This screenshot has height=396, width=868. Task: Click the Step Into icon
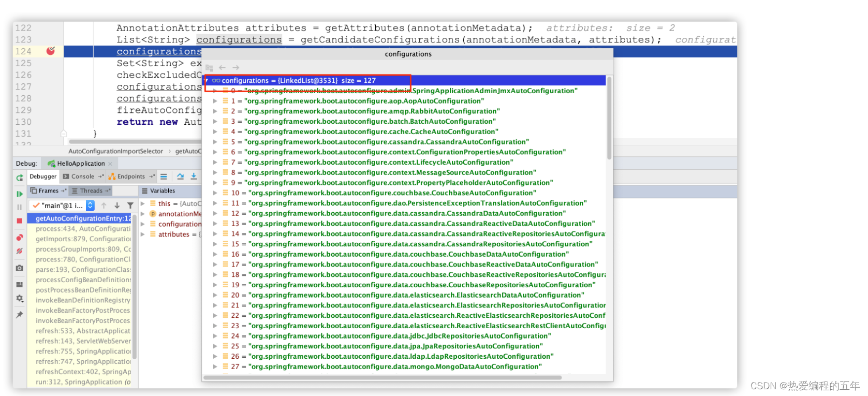click(194, 177)
